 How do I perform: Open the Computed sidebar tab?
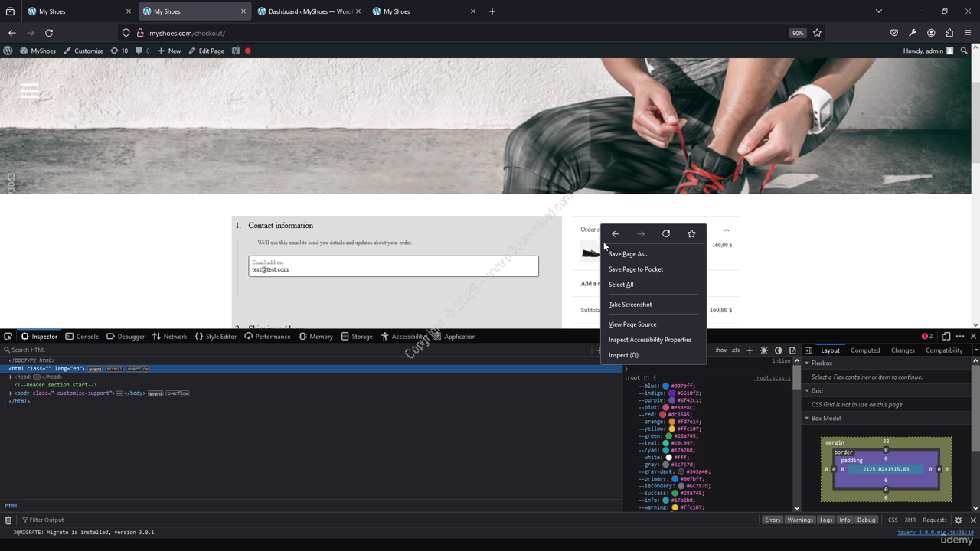[865, 350]
